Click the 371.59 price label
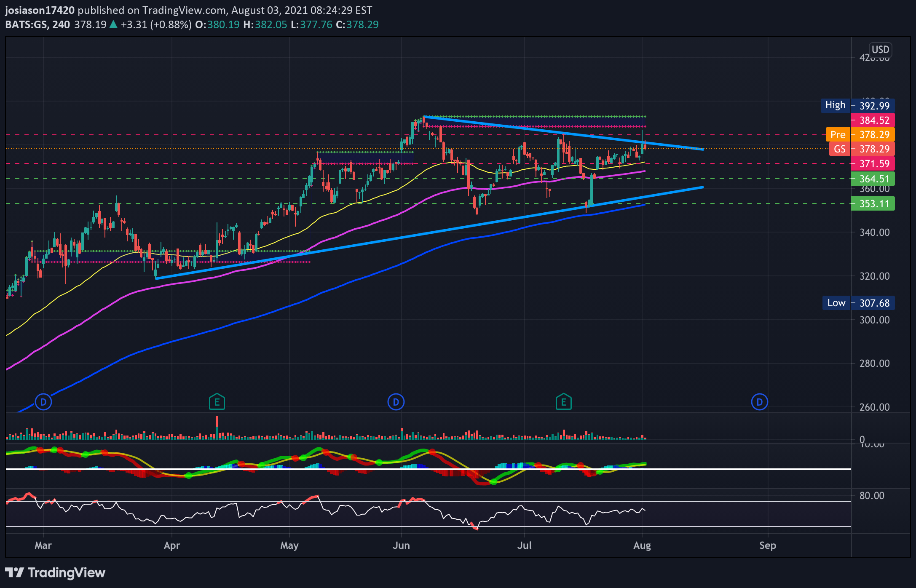Viewport: 916px width, 588px height. click(873, 163)
